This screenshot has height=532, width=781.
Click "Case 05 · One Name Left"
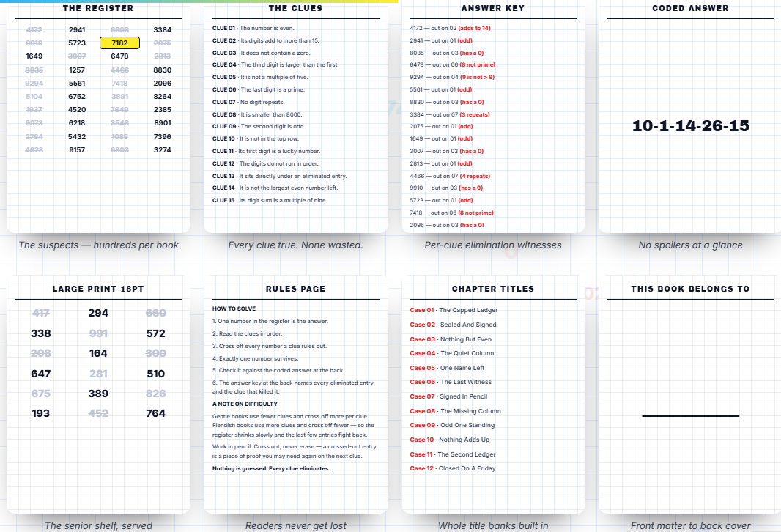click(447, 368)
